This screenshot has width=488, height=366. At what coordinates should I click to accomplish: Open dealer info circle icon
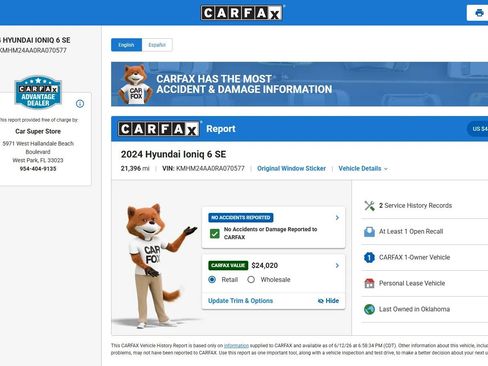click(x=80, y=104)
